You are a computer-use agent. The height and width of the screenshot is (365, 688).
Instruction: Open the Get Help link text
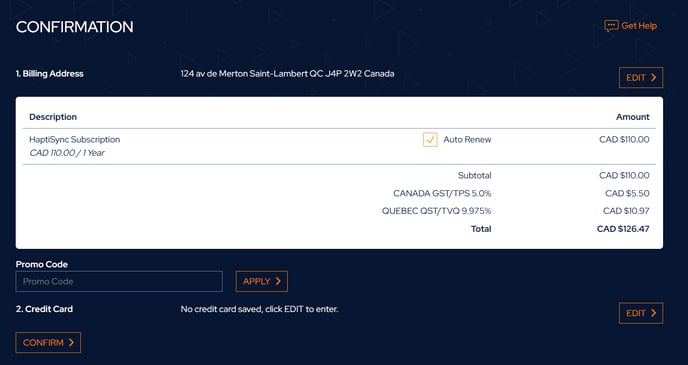tap(639, 26)
